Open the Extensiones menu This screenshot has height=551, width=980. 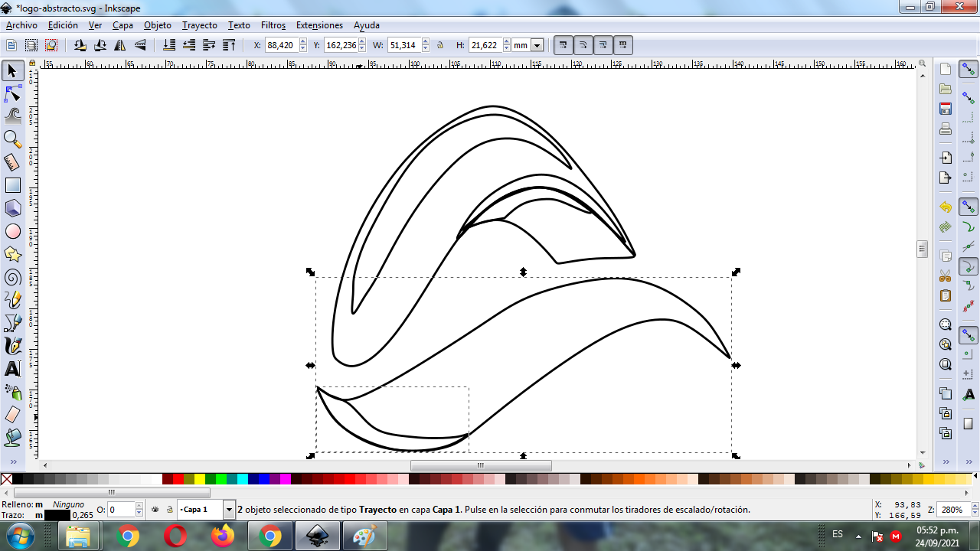pos(319,25)
